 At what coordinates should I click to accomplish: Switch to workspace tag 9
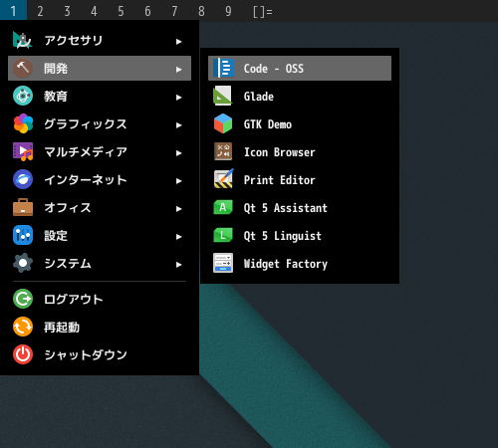click(x=228, y=11)
